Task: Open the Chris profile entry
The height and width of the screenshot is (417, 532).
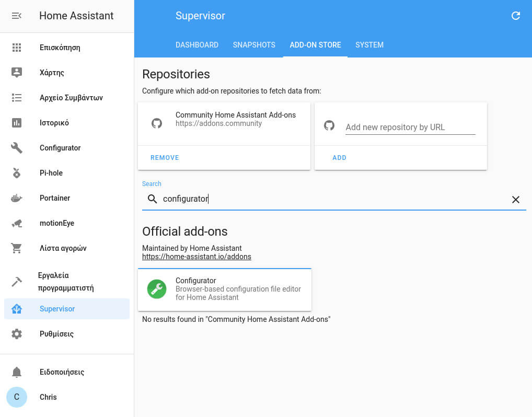Action: pos(67,397)
